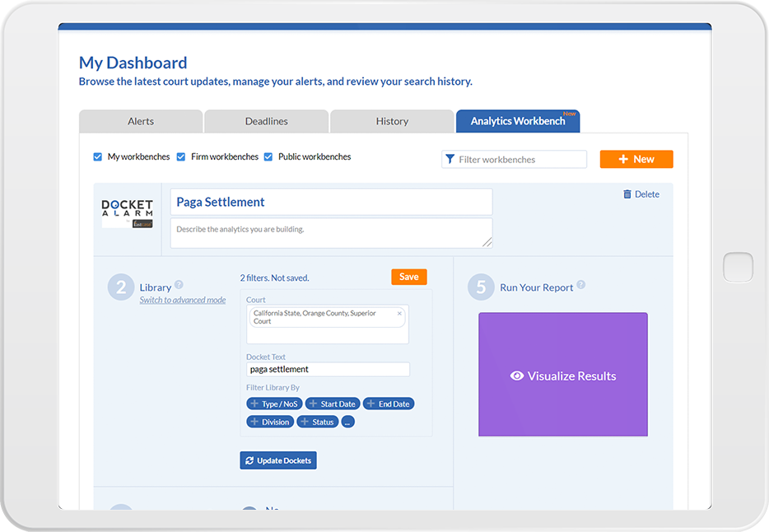This screenshot has height=532, width=769.
Task: Switch to the Alerts tab
Action: pos(140,120)
